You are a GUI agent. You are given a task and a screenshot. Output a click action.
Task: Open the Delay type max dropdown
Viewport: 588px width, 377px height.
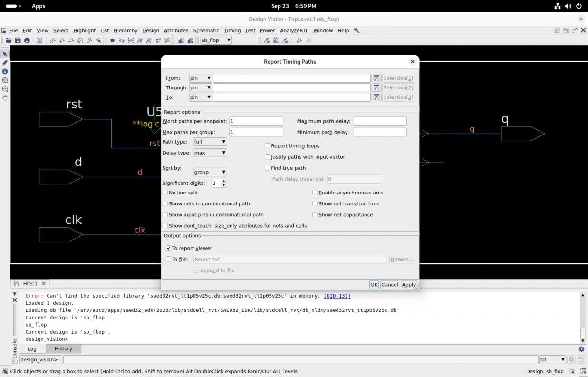[x=210, y=153]
